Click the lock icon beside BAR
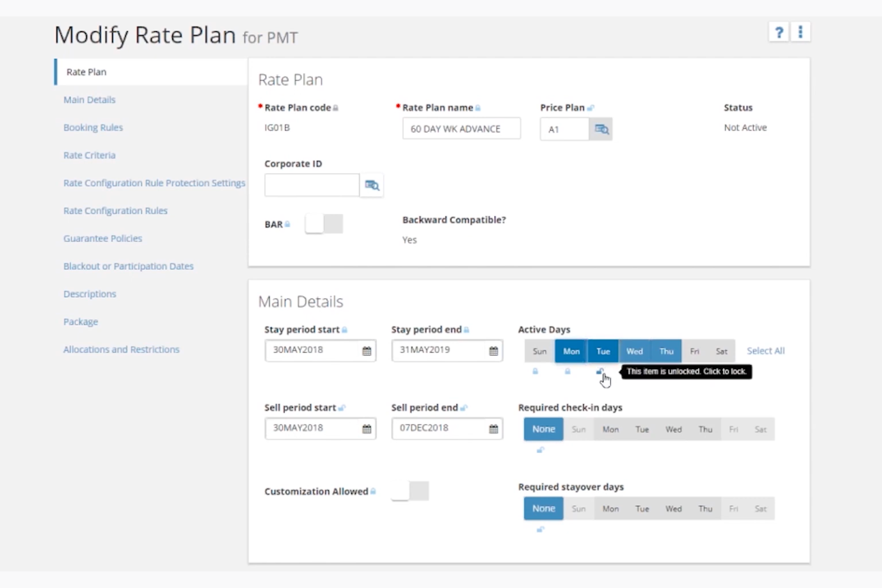 tap(287, 225)
